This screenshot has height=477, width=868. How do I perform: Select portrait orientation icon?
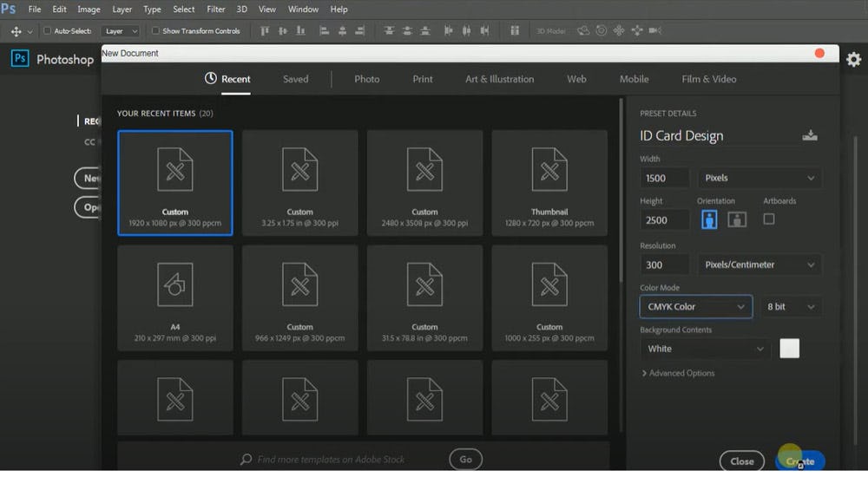pyautogui.click(x=709, y=219)
